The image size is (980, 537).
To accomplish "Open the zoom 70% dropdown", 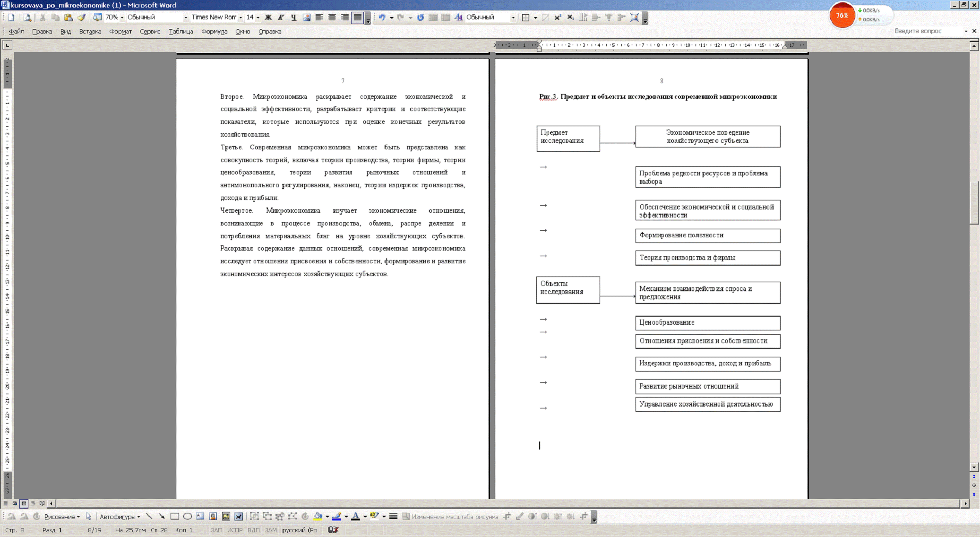I will (122, 17).
